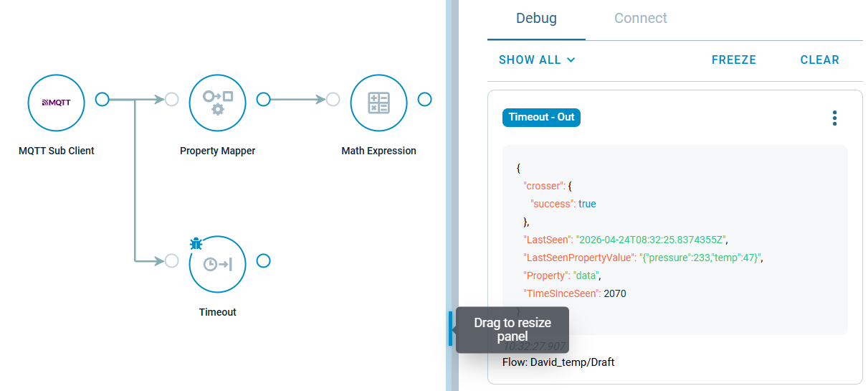Select the Property Mapper node icon
Image resolution: width=868 pixels, height=391 pixels.
click(218, 103)
